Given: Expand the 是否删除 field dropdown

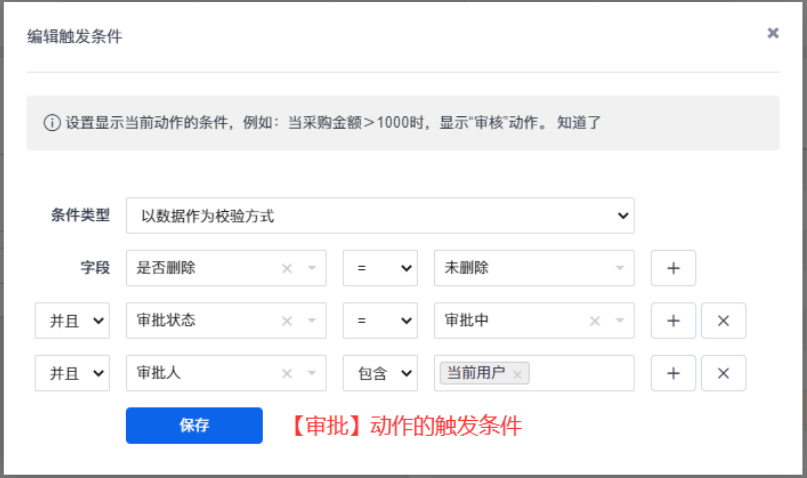Looking at the screenshot, I should pos(311,268).
